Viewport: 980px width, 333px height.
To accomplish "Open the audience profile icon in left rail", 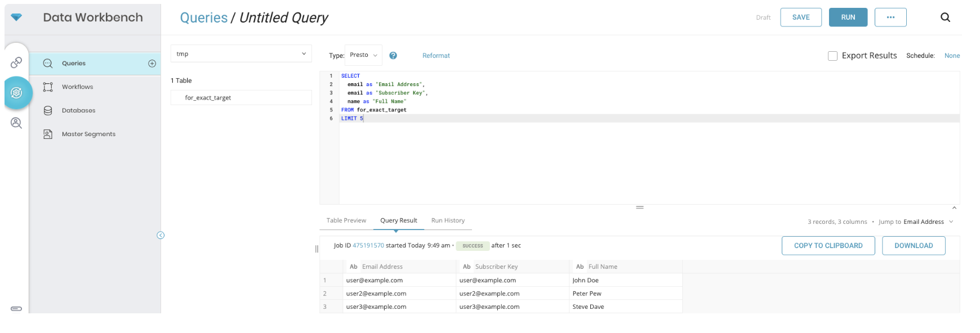I will 16,123.
